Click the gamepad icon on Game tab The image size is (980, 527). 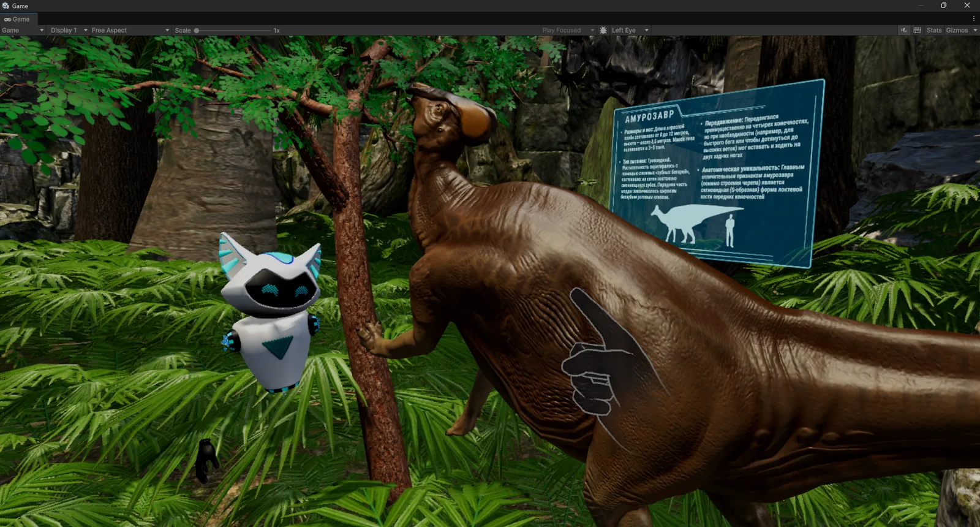7,19
